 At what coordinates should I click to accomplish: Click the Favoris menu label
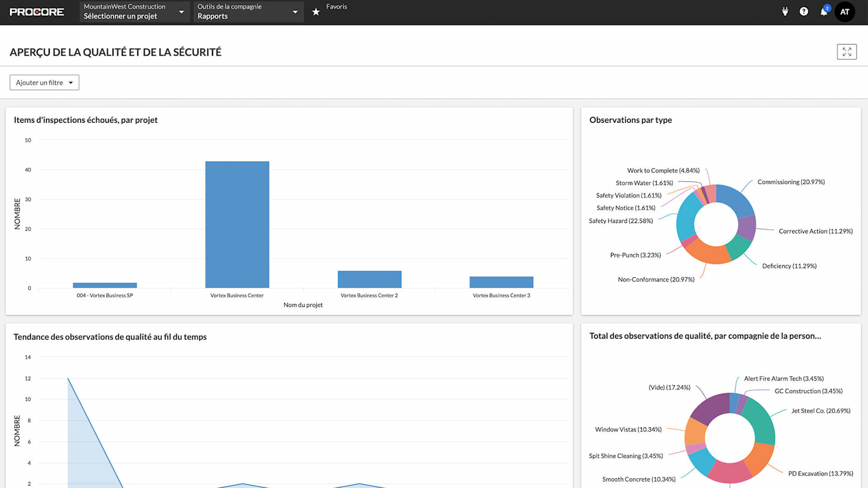(336, 7)
